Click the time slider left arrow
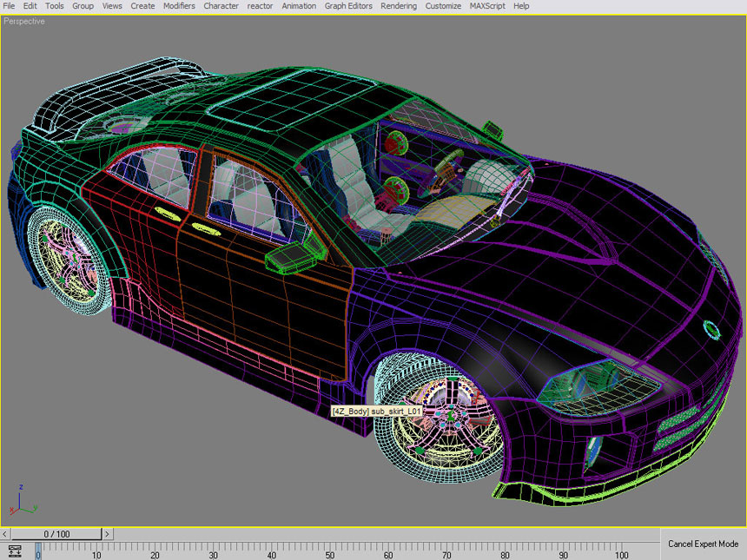The width and height of the screenshot is (747, 560). tap(6, 534)
